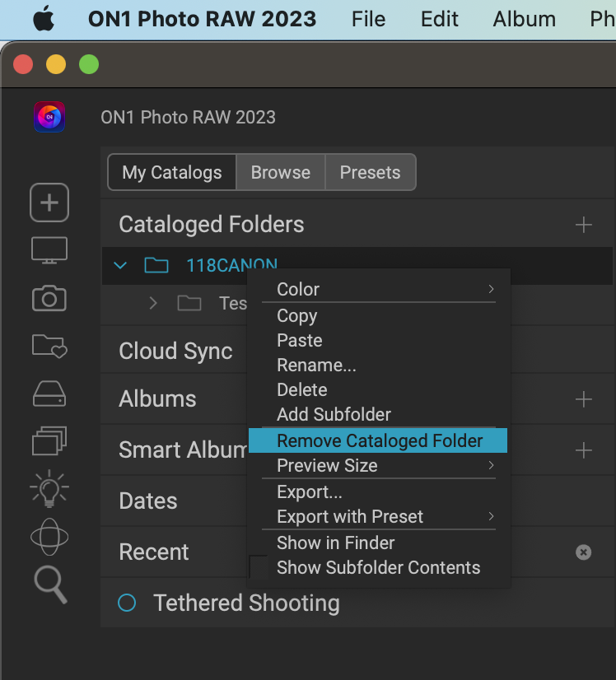Switch to the Presets tab
This screenshot has width=616, height=680.
click(370, 173)
